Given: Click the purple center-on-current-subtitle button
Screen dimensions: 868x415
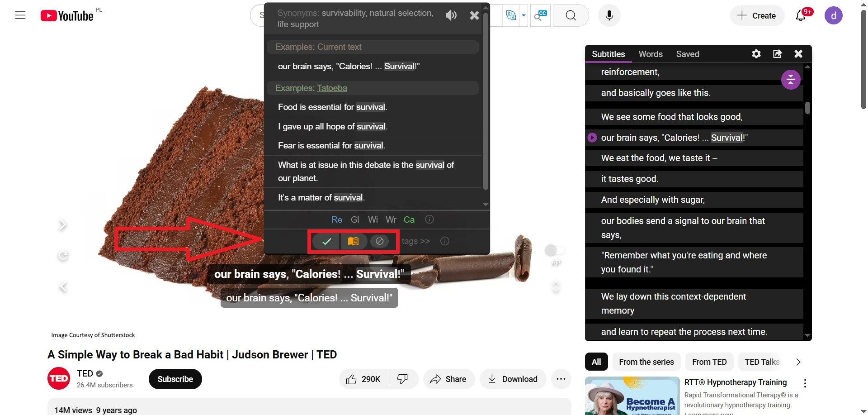Looking at the screenshot, I should coord(791,80).
